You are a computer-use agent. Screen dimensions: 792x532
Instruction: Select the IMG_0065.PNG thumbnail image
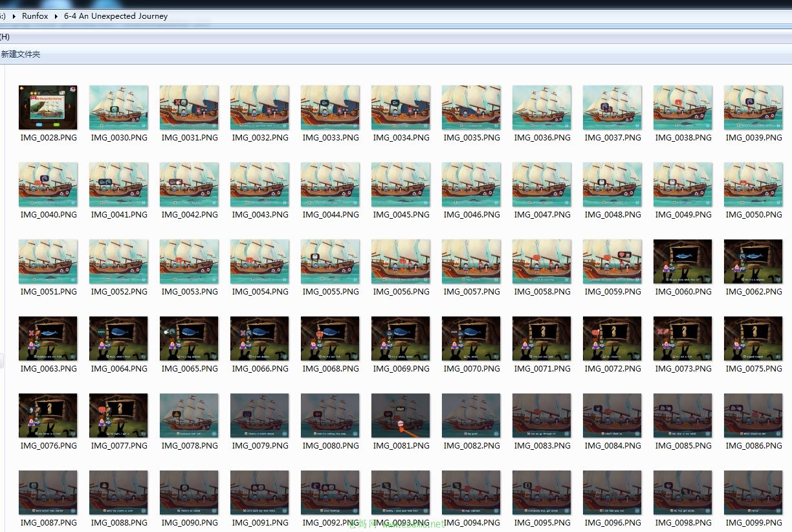click(x=189, y=338)
